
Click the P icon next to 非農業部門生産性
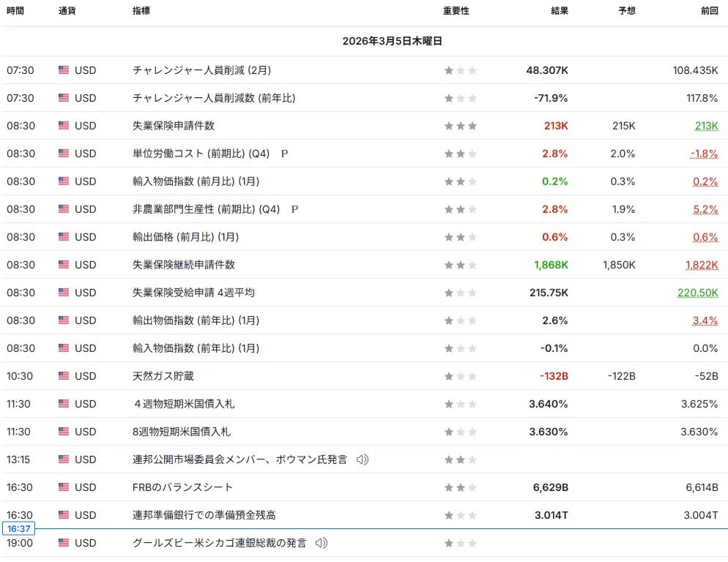tap(294, 209)
